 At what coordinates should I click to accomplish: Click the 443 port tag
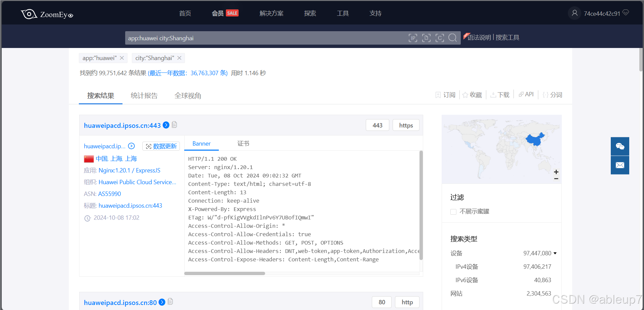point(378,125)
